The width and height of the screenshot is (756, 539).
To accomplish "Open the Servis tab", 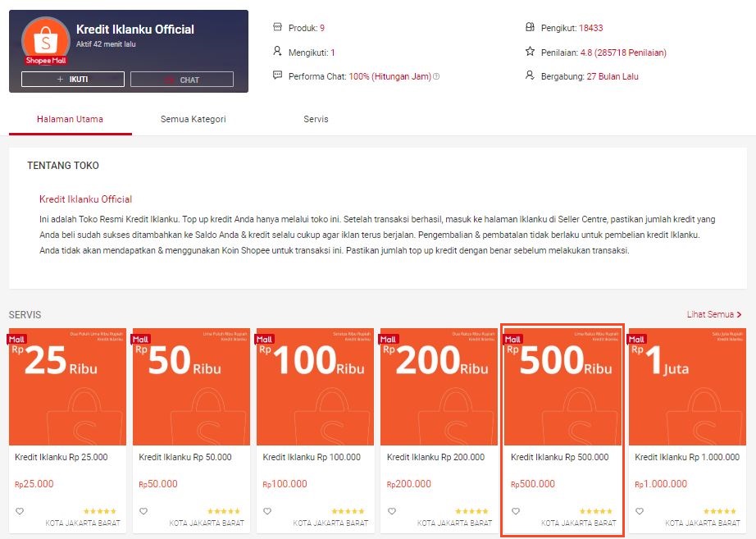I will (x=316, y=119).
